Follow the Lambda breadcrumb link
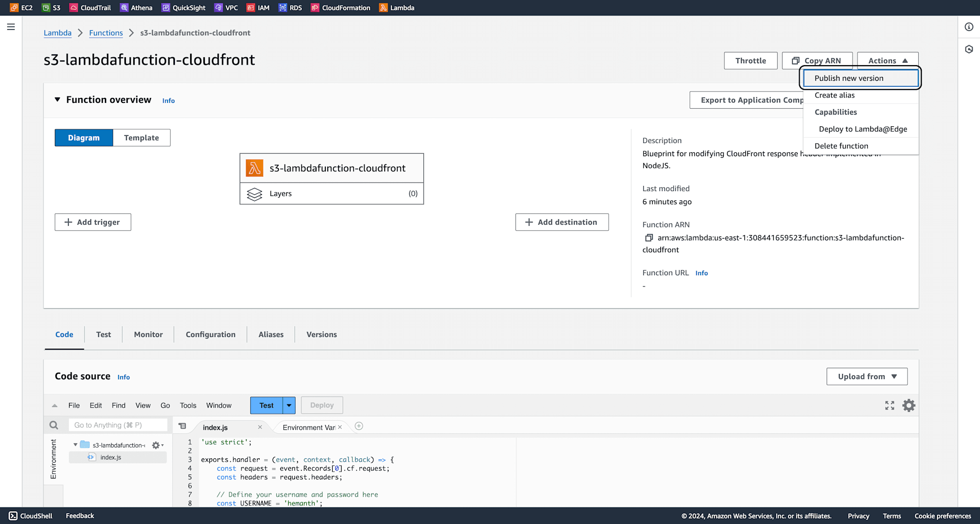 click(57, 33)
